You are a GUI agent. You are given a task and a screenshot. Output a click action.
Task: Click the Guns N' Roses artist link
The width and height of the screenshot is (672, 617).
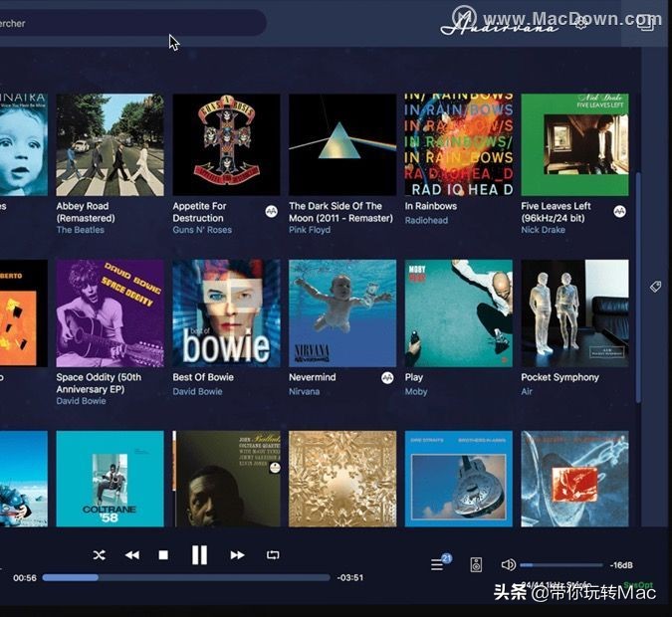[202, 230]
